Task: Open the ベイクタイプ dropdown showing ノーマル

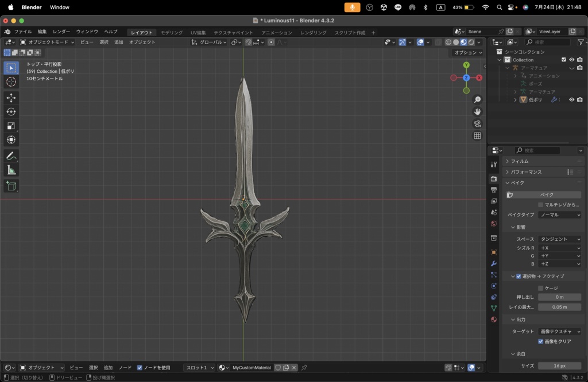Action: coord(559,215)
